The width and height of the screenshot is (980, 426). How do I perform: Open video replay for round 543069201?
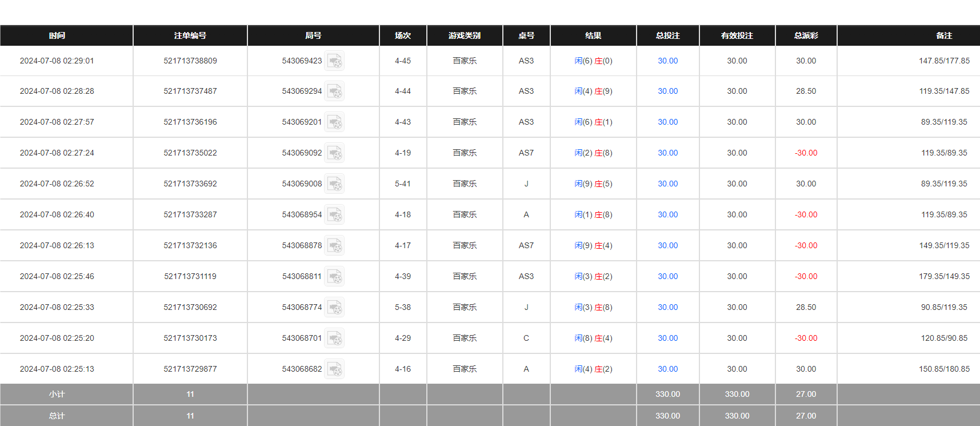[x=334, y=122]
